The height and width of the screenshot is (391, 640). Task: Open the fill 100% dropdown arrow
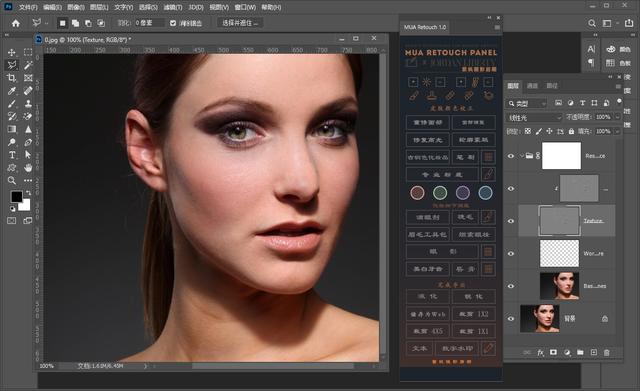click(617, 131)
